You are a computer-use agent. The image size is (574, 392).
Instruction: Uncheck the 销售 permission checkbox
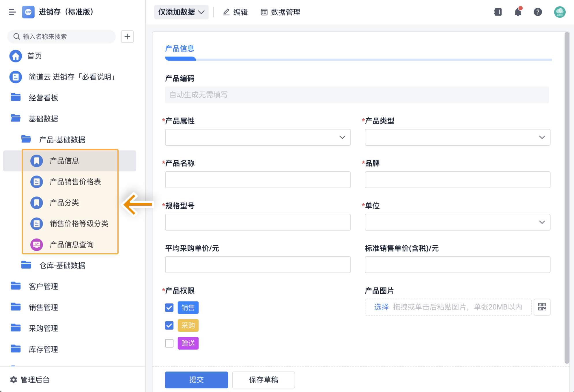coord(169,307)
